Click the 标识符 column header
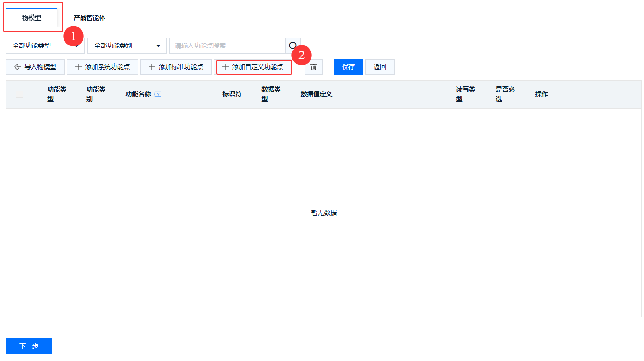The width and height of the screenshot is (644, 361). click(x=232, y=94)
